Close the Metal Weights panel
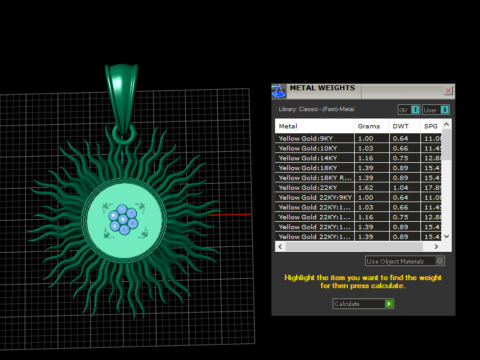The width and height of the screenshot is (480, 360). pos(448,90)
